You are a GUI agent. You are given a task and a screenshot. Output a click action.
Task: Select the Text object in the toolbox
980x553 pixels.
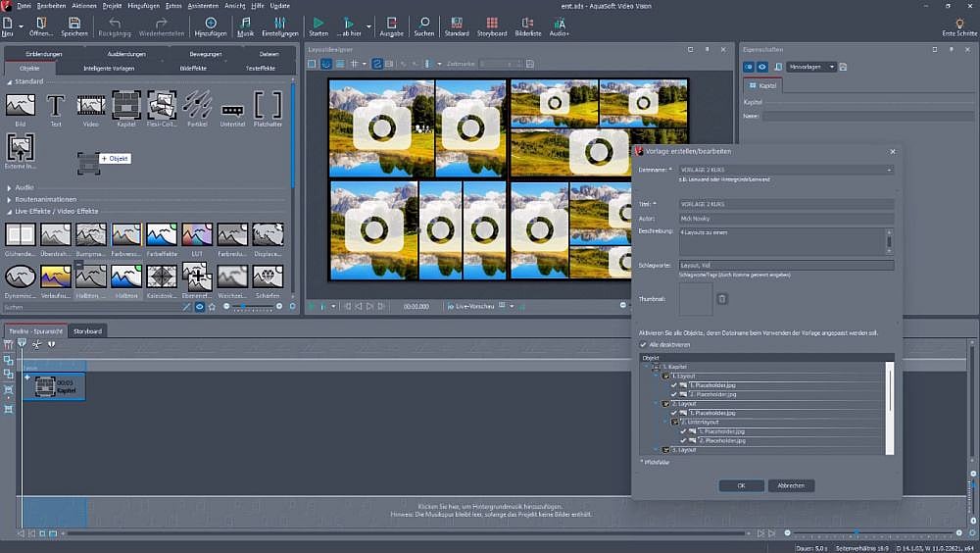click(56, 106)
